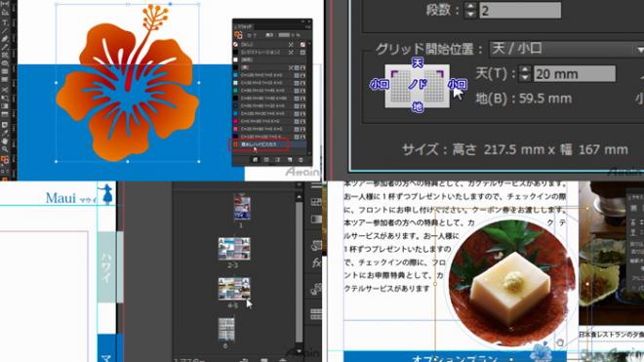Select the highlighted orange hibiscus gradient swatch
644x362 pixels.
click(x=270, y=144)
